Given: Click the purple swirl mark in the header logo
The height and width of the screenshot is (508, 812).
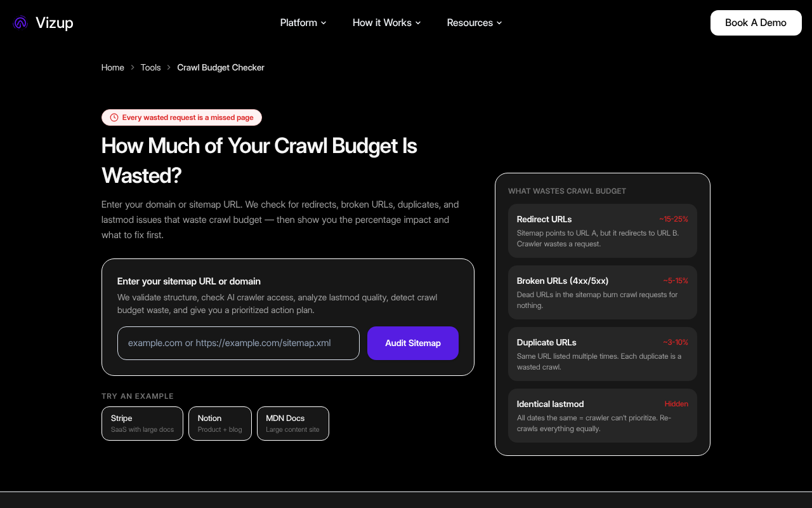Looking at the screenshot, I should point(20,22).
